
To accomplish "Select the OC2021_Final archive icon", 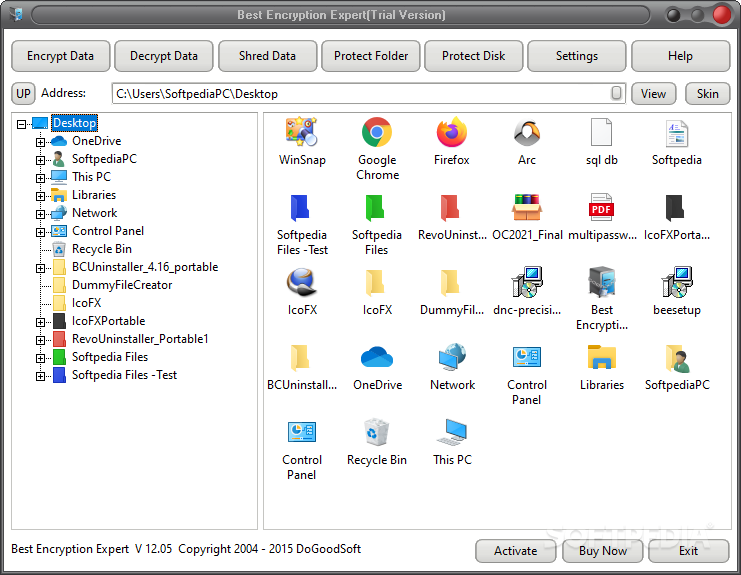I will point(526,207).
